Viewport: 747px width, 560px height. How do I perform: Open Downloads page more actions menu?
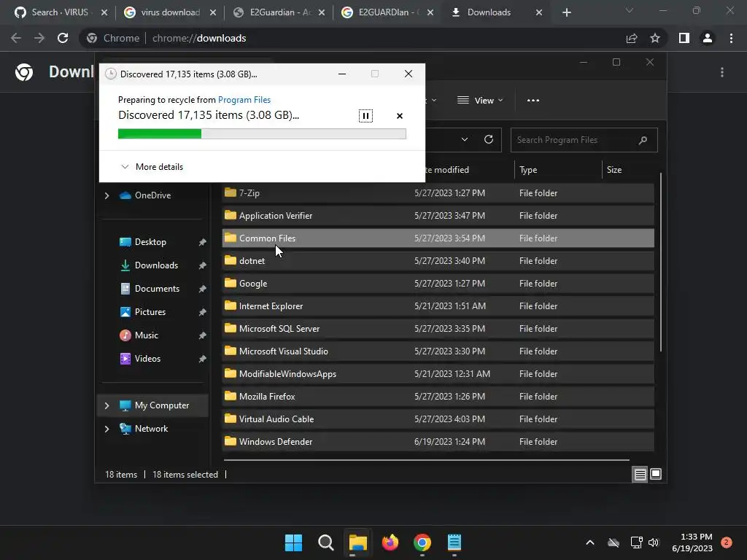tap(722, 72)
